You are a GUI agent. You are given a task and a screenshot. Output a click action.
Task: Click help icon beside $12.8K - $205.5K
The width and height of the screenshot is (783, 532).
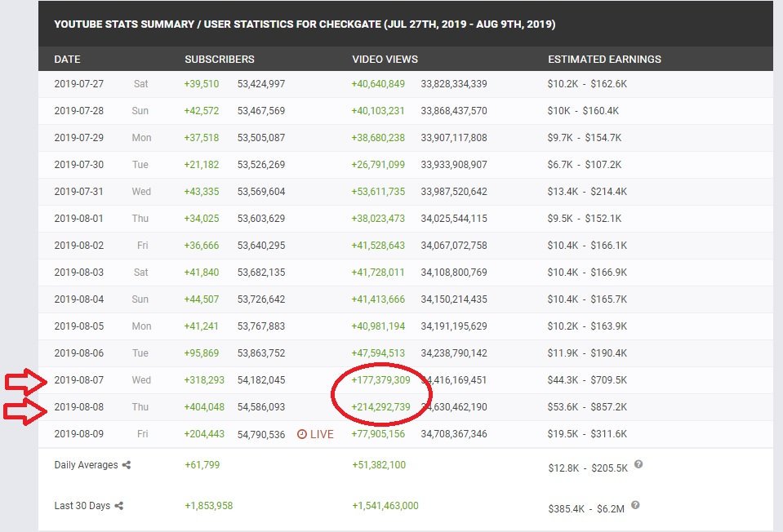638,464
